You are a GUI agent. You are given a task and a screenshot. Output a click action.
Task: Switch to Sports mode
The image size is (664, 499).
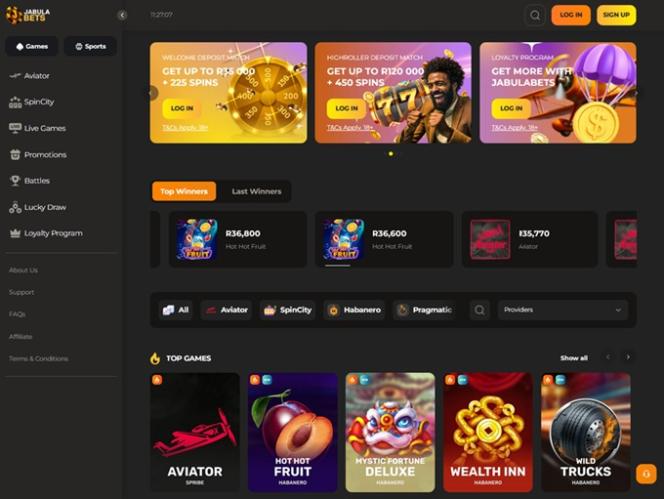(90, 46)
